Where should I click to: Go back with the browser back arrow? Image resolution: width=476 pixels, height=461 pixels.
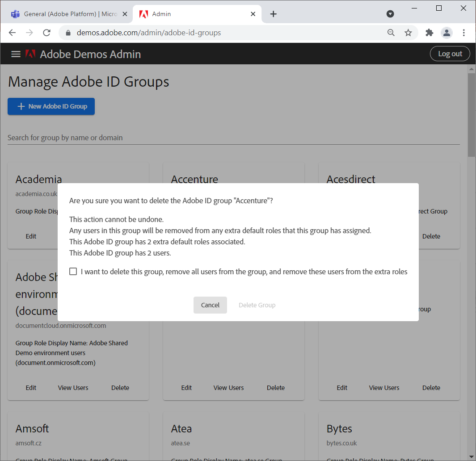[12, 33]
